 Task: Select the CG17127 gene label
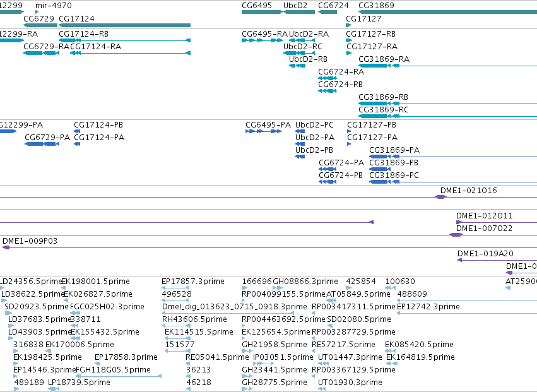point(363,18)
